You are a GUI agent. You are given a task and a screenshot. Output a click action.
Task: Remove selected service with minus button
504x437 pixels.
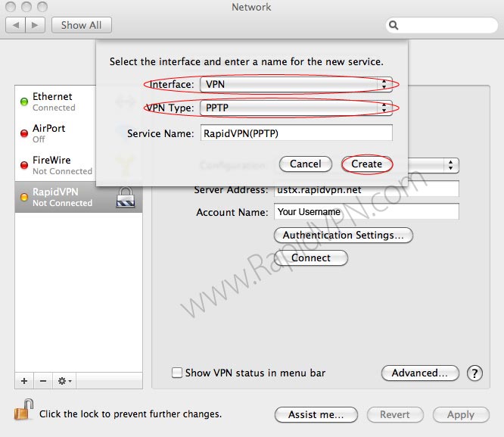[43, 381]
